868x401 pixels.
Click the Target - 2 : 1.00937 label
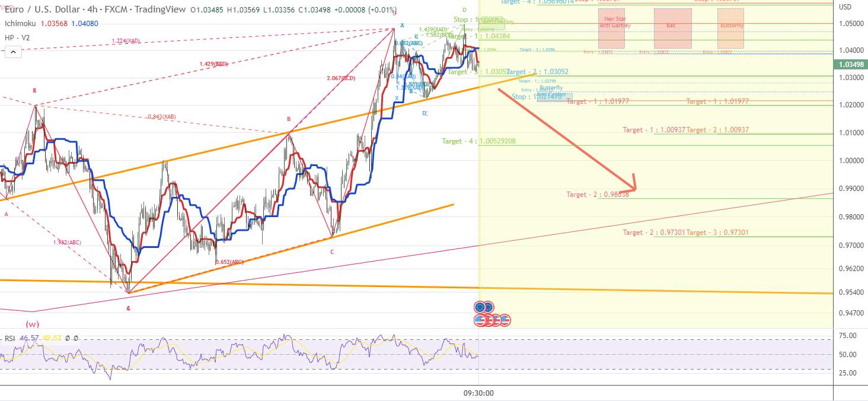717,130
